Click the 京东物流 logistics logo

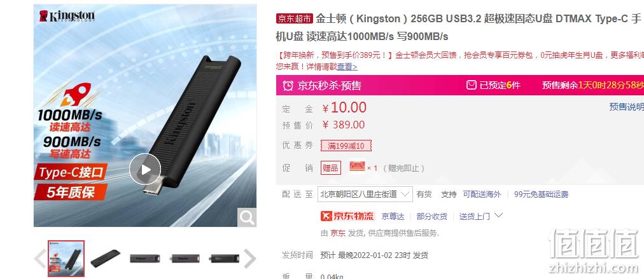coord(347,216)
